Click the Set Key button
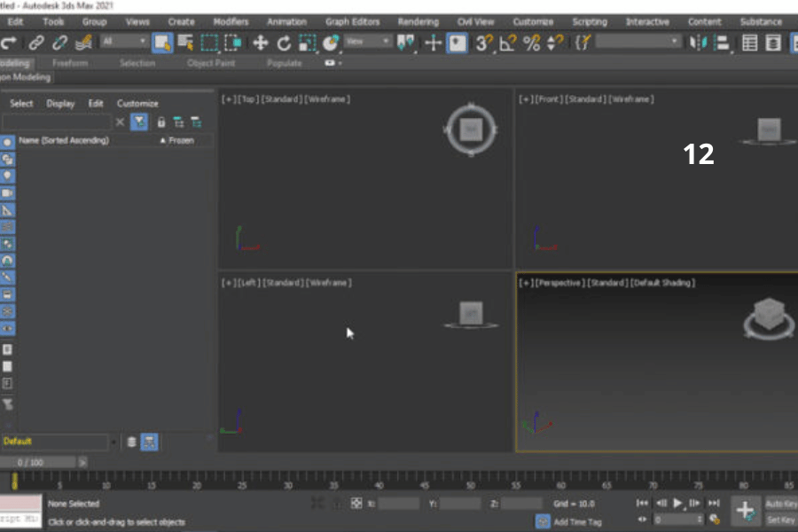Image resolution: width=798 pixels, height=532 pixels. coord(780,520)
